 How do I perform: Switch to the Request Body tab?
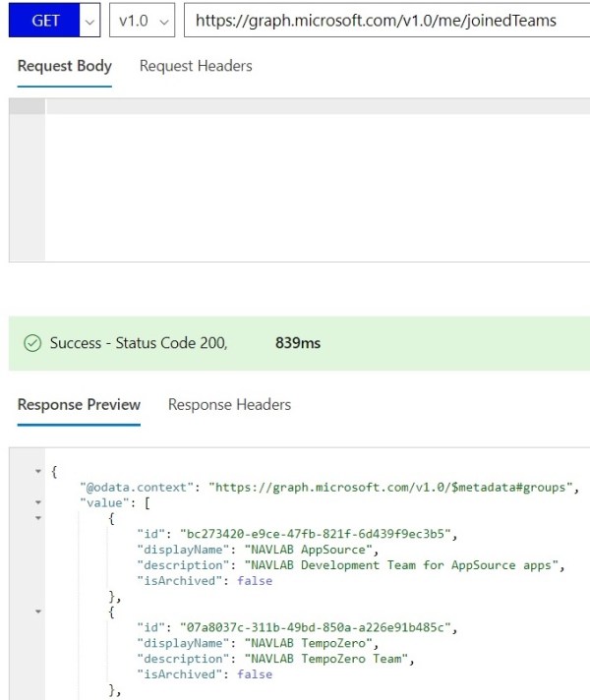(65, 66)
